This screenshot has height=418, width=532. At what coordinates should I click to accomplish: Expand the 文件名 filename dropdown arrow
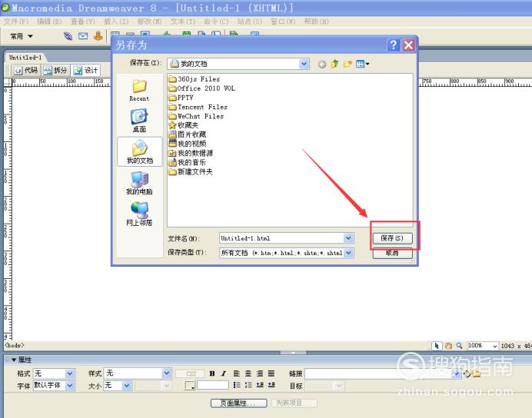[348, 238]
